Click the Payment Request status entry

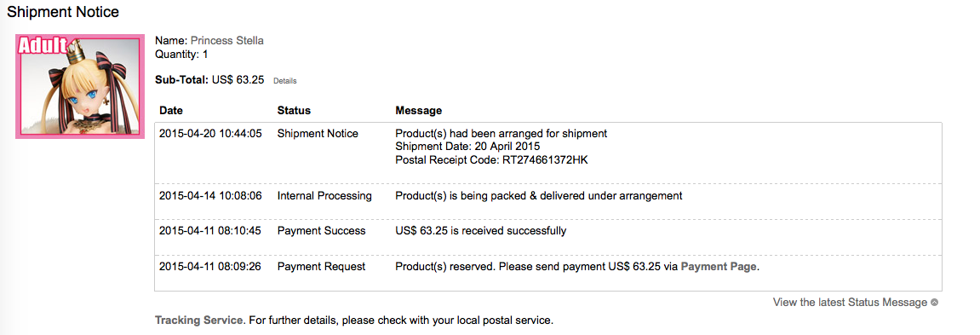[x=321, y=267]
